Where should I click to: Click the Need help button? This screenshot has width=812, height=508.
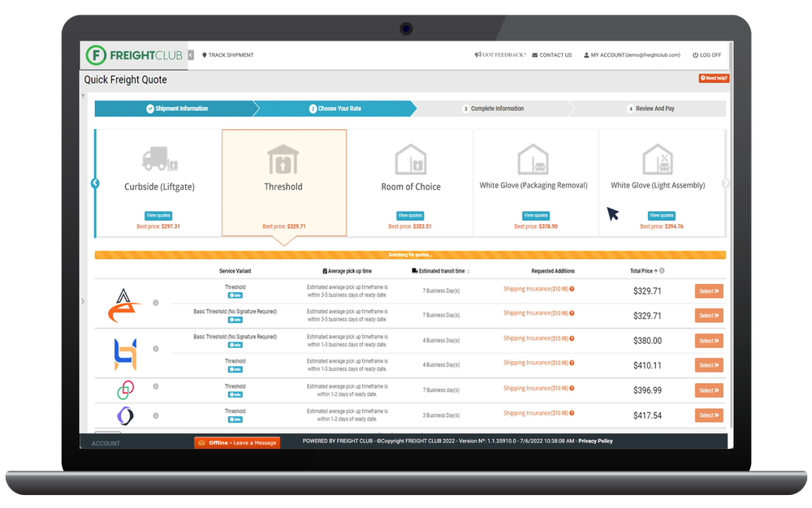714,78
